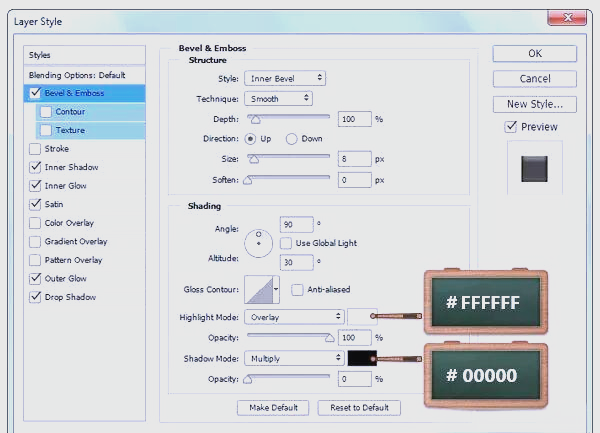Open the Style dropdown showing Inner Bevel
The width and height of the screenshot is (600, 433).
coord(285,78)
